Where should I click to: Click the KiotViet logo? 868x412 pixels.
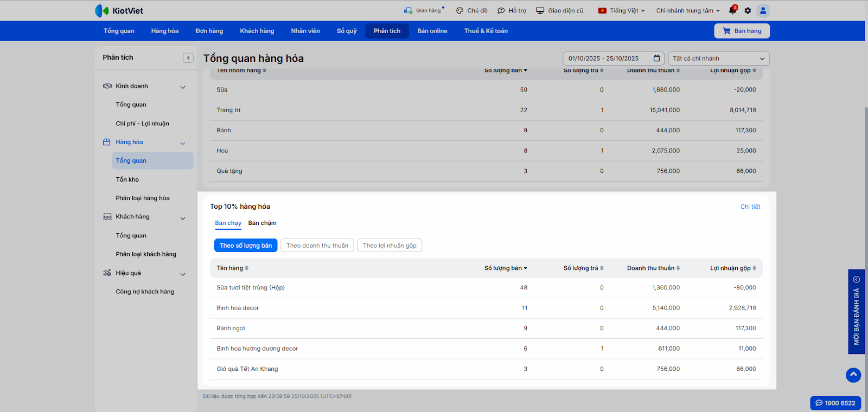(x=119, y=10)
